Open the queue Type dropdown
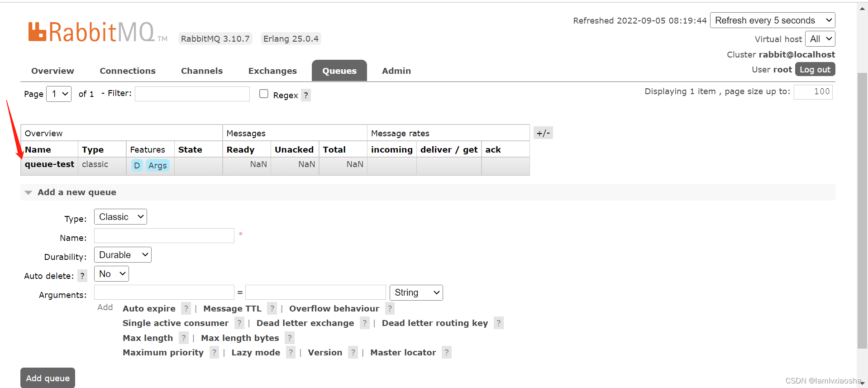The image size is (868, 388). pyautogui.click(x=120, y=217)
